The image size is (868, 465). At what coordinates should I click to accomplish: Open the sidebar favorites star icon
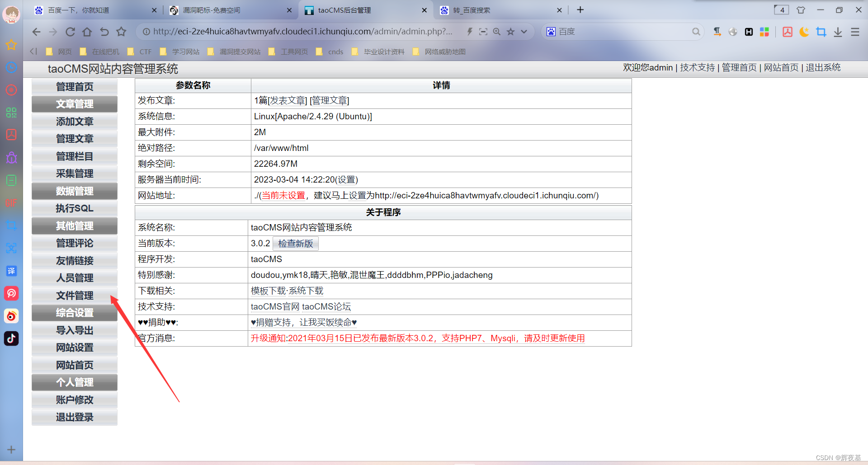(11, 45)
